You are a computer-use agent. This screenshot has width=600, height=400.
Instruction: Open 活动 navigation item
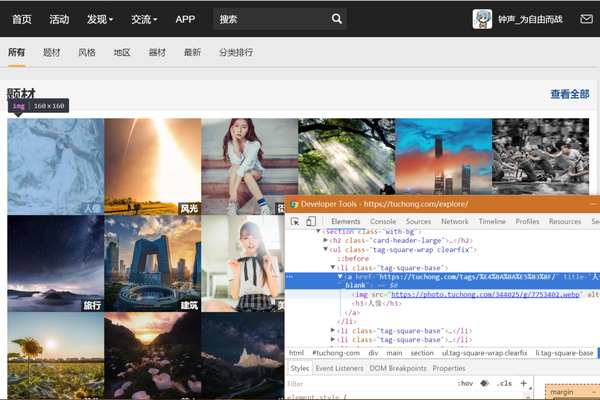(59, 19)
